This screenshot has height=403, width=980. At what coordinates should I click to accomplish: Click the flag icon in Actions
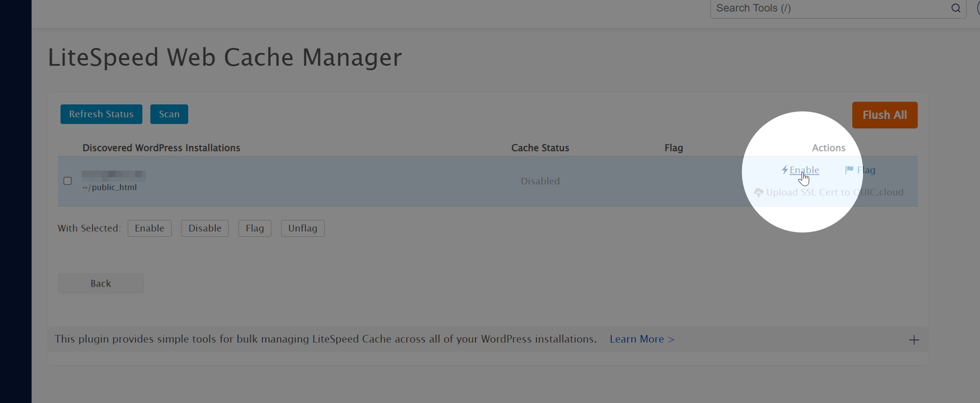click(849, 170)
